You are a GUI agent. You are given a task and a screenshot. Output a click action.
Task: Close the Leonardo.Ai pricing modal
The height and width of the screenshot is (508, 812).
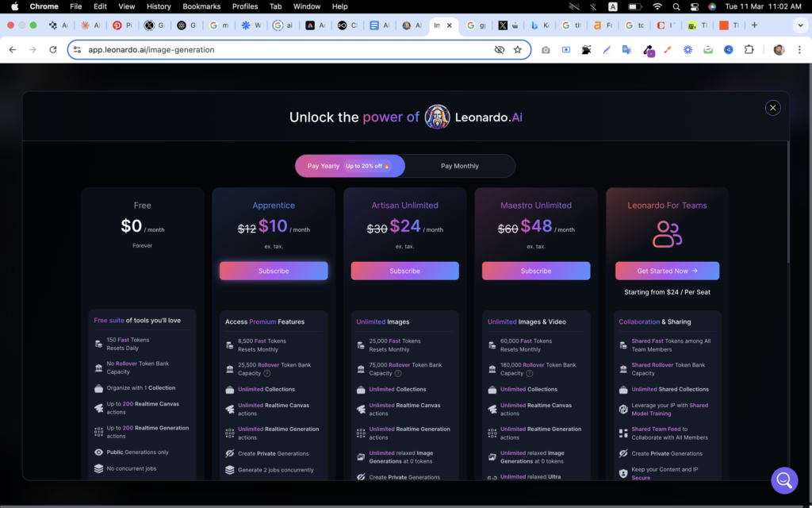772,108
